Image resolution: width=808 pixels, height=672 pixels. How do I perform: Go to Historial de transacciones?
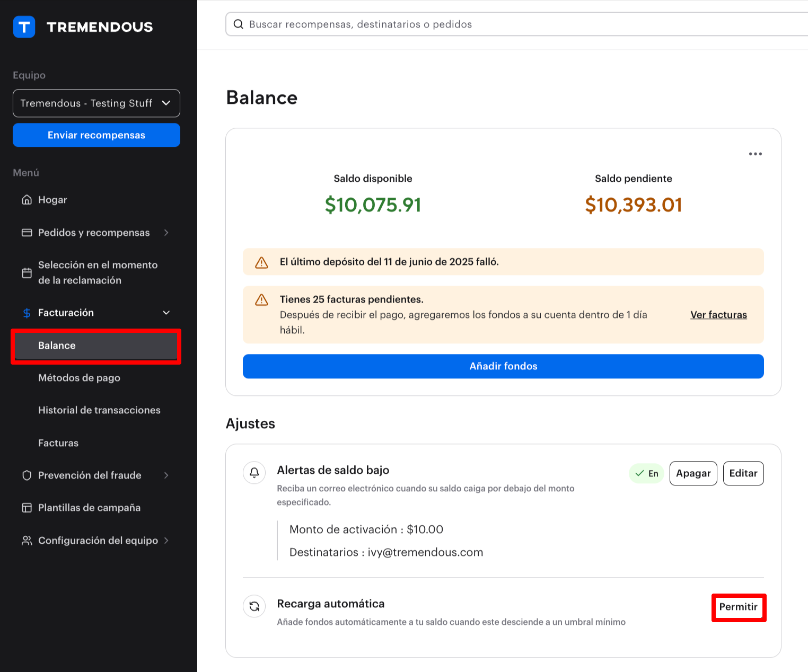click(99, 410)
